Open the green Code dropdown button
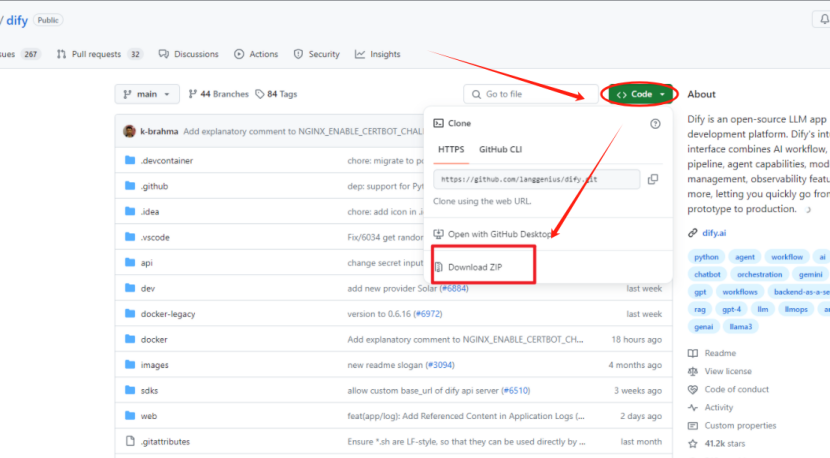 tap(640, 94)
